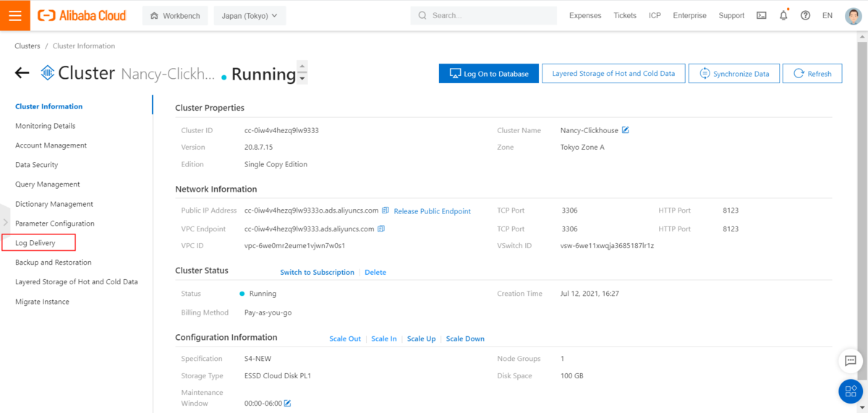Copy the public IP address
The width and height of the screenshot is (868, 413).
click(386, 210)
